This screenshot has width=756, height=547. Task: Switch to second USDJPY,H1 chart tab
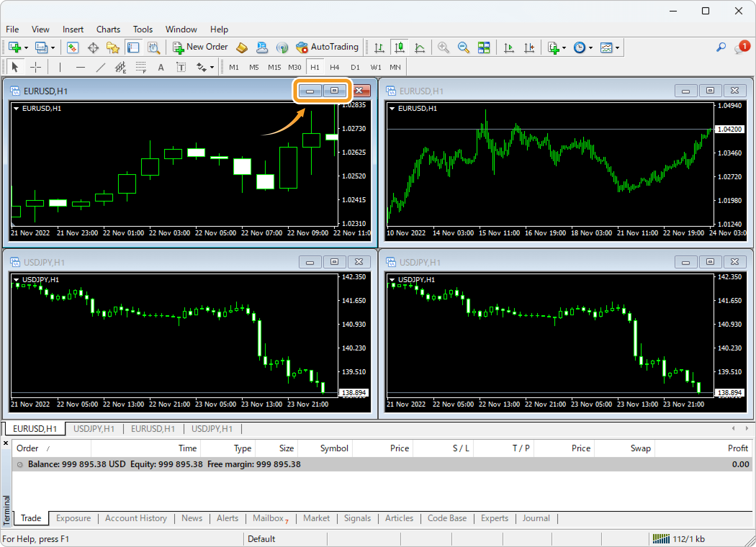(212, 429)
